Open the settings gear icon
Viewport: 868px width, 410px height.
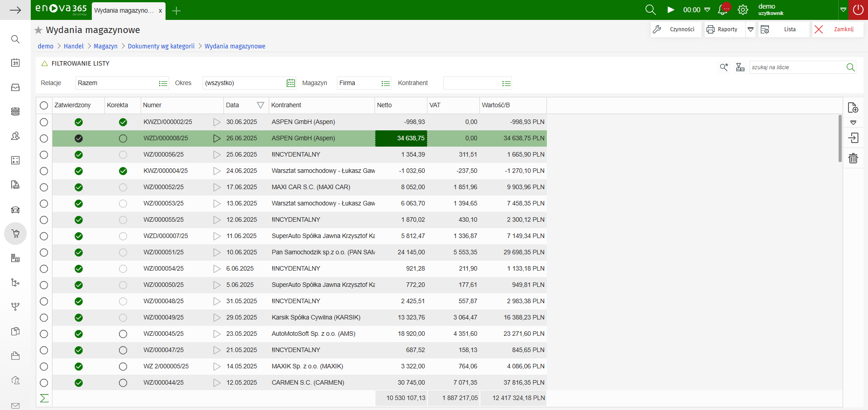(743, 10)
